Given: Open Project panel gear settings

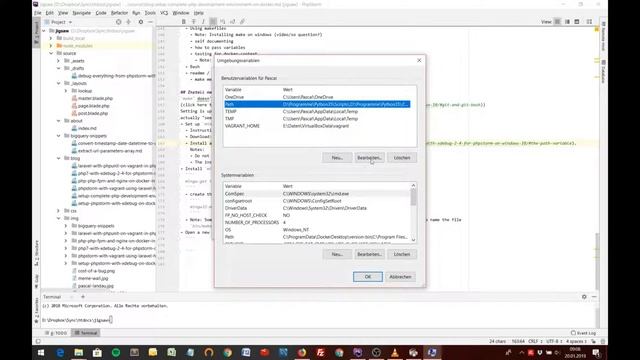Looking at the screenshot, I should click(x=141, y=22).
